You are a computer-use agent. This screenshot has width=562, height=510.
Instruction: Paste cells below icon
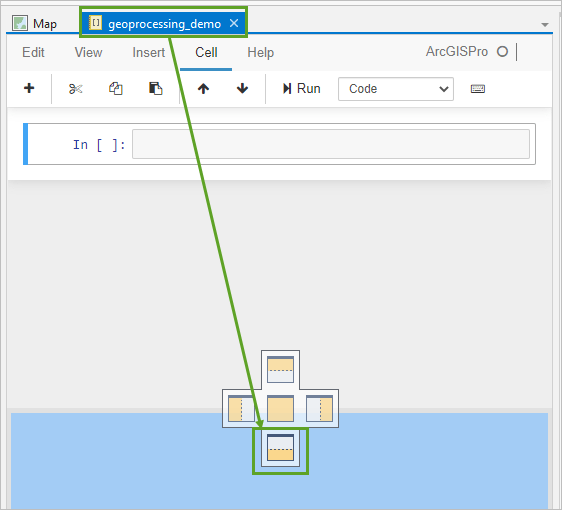[156, 89]
